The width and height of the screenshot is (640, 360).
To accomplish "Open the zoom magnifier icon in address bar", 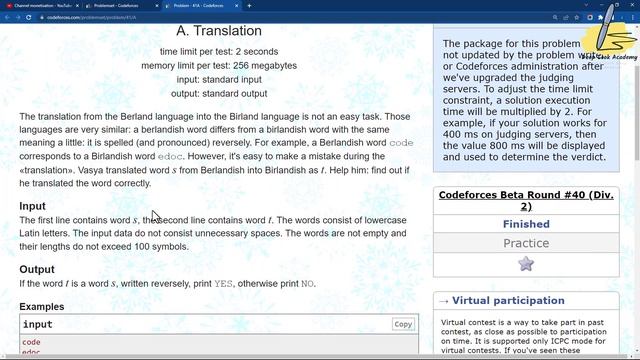I will [x=555, y=18].
